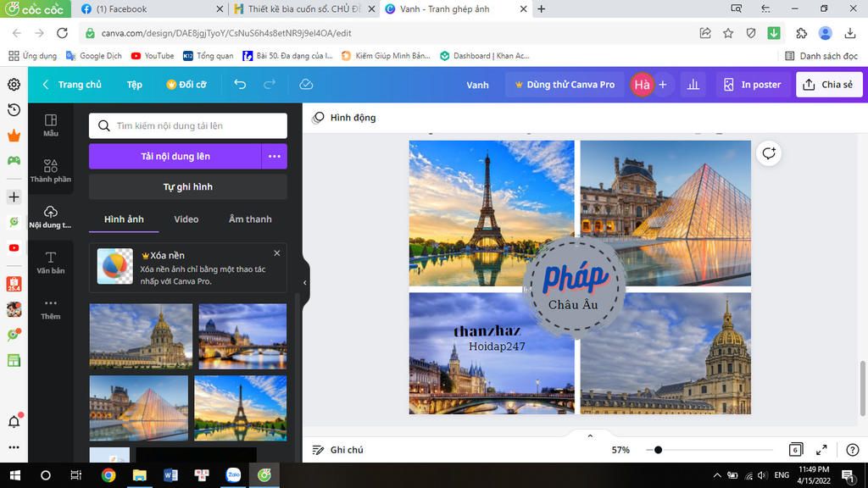Image resolution: width=868 pixels, height=488 pixels.
Task: Select the Les Invalides dome thumbnail
Action: pyautogui.click(x=141, y=335)
